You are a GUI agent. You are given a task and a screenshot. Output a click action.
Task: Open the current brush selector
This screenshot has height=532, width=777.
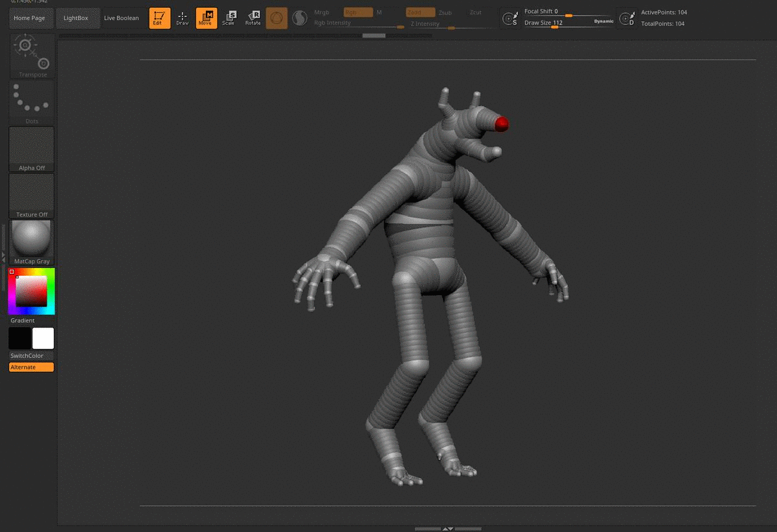276,18
